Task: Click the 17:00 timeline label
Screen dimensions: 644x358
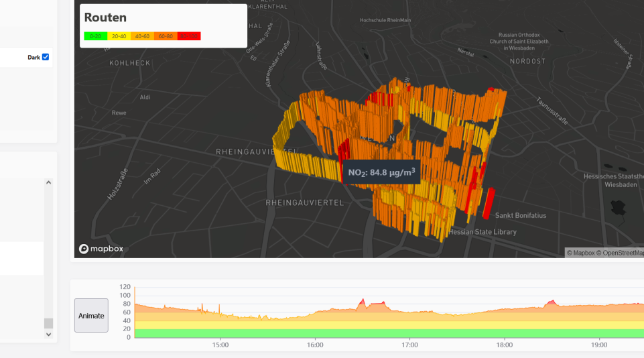Action: tap(409, 345)
